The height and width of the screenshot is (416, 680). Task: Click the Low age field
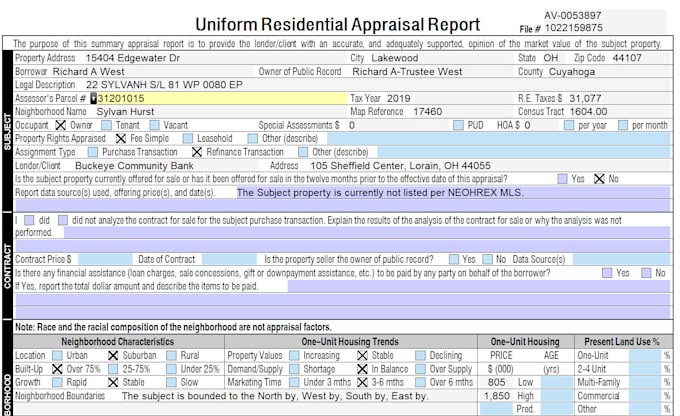tap(557, 383)
